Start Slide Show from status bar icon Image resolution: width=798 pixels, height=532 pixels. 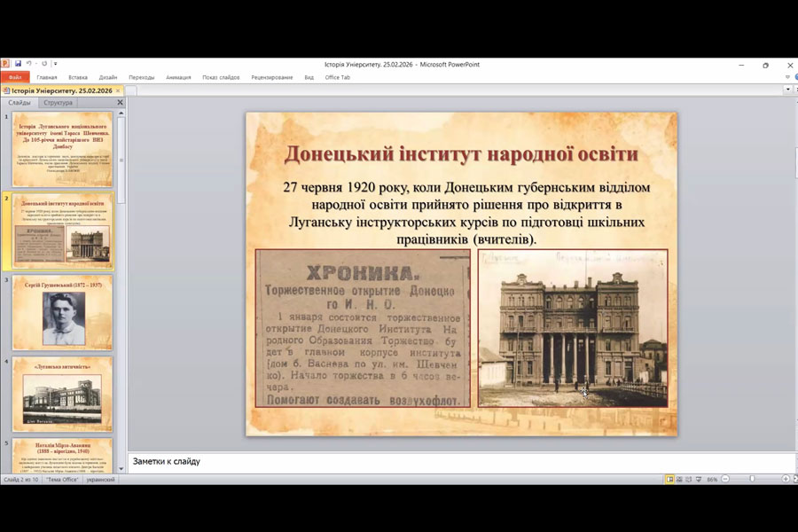[699, 479]
